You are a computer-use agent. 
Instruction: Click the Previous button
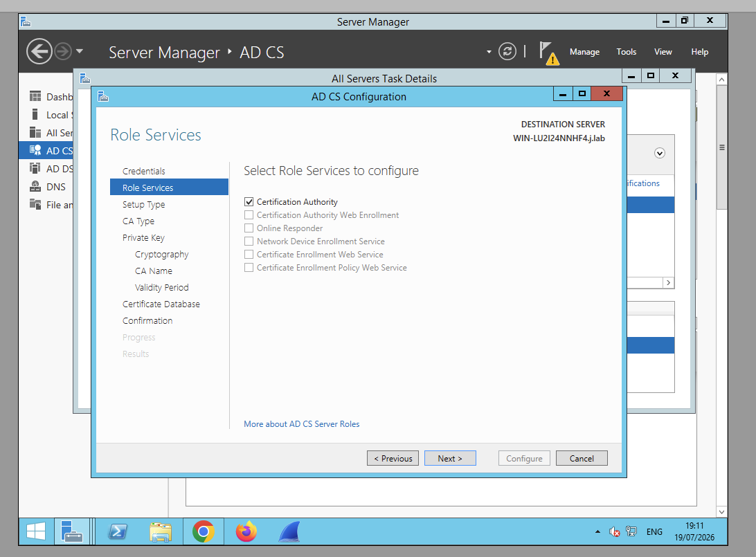pos(393,458)
